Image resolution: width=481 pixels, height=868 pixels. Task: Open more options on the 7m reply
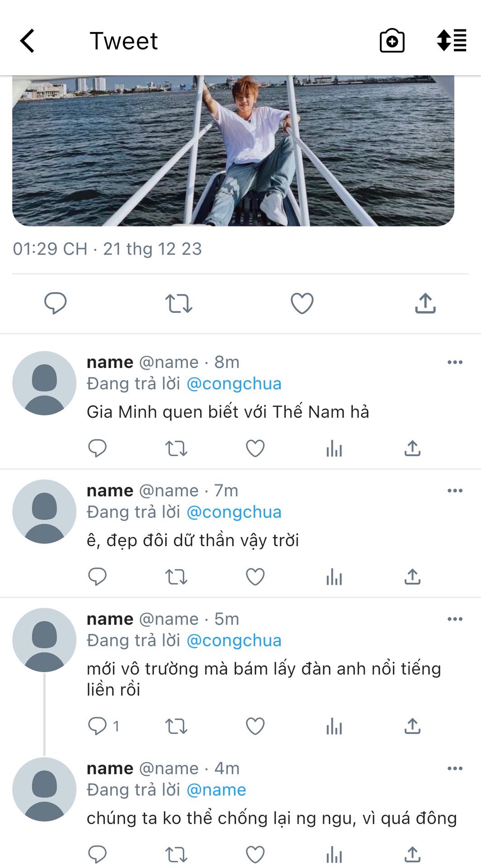pyautogui.click(x=454, y=491)
